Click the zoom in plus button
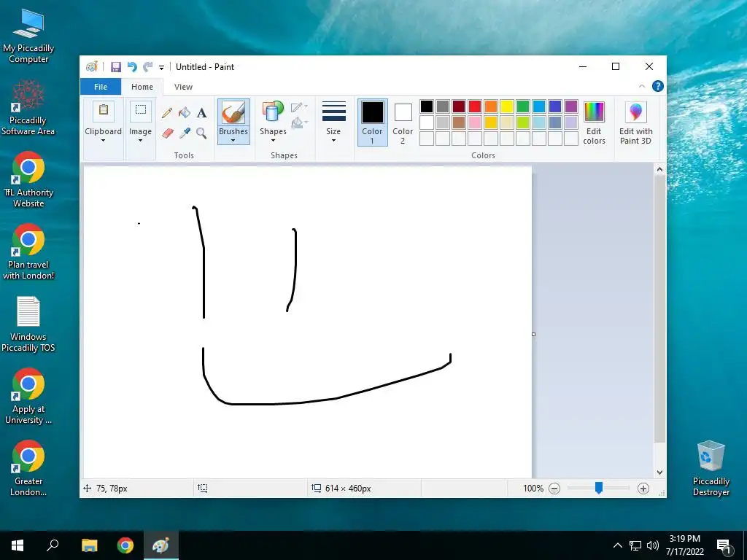This screenshot has height=560, width=747. [x=643, y=489]
